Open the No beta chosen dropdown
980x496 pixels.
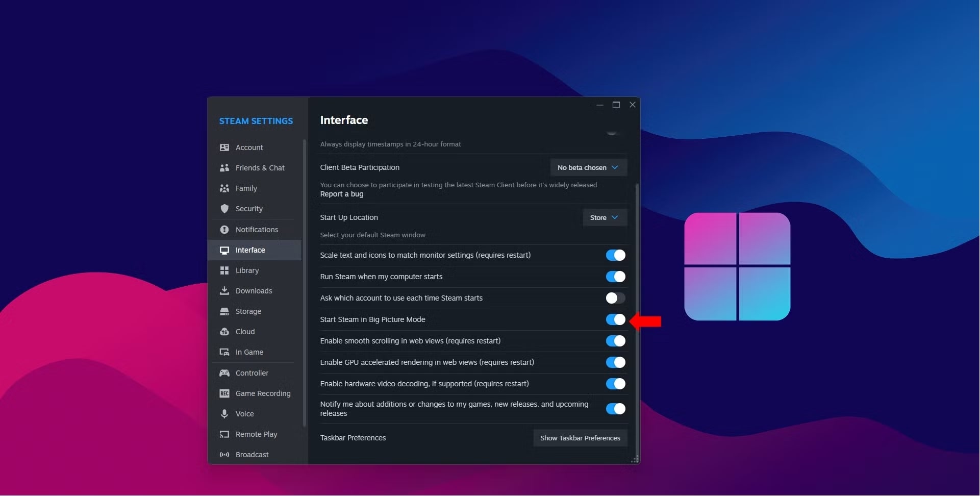(588, 167)
